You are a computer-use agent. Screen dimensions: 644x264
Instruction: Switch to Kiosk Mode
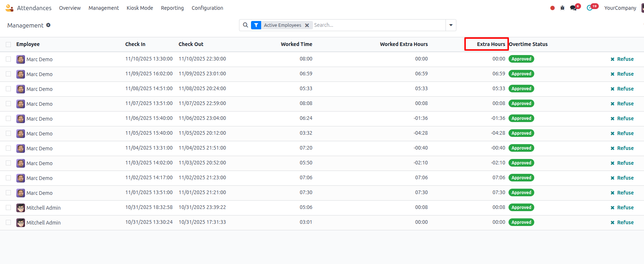coord(140,8)
